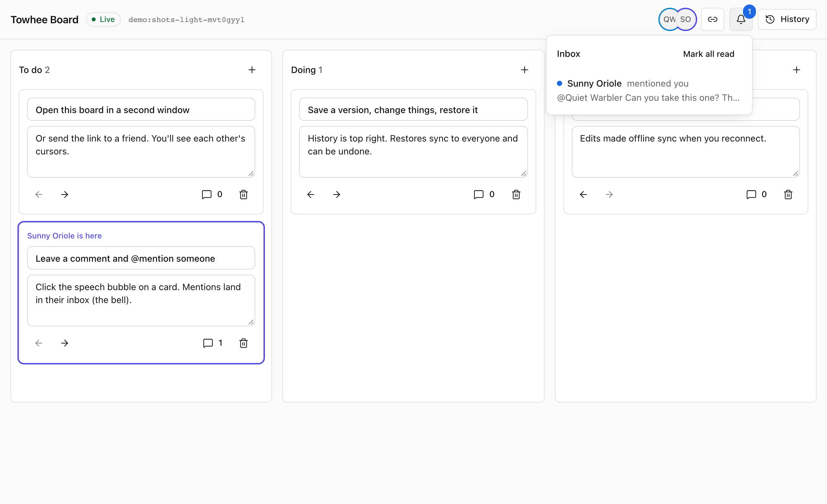Delete the 'Save a version' card
This screenshot has height=504, width=827.
[x=516, y=194]
